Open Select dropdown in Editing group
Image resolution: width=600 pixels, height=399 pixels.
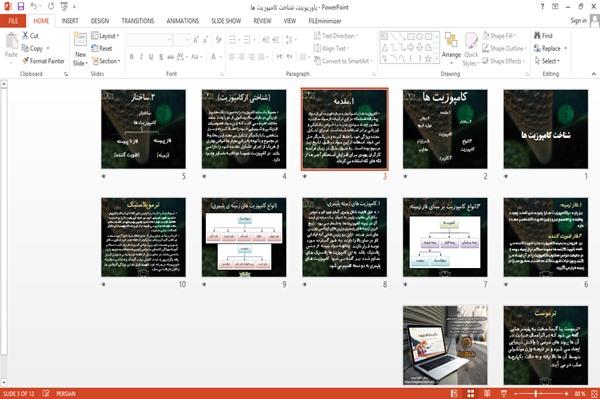pos(547,61)
